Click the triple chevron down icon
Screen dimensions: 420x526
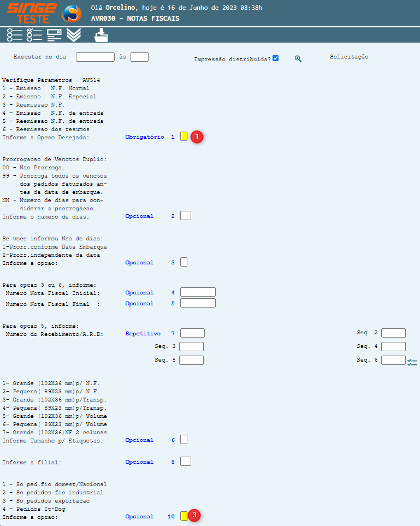click(x=74, y=35)
